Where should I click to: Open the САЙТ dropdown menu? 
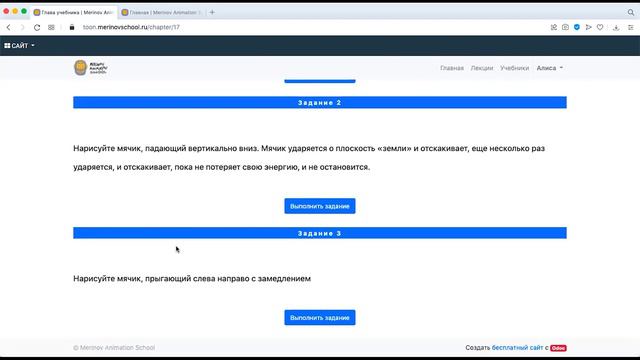[x=19, y=46]
